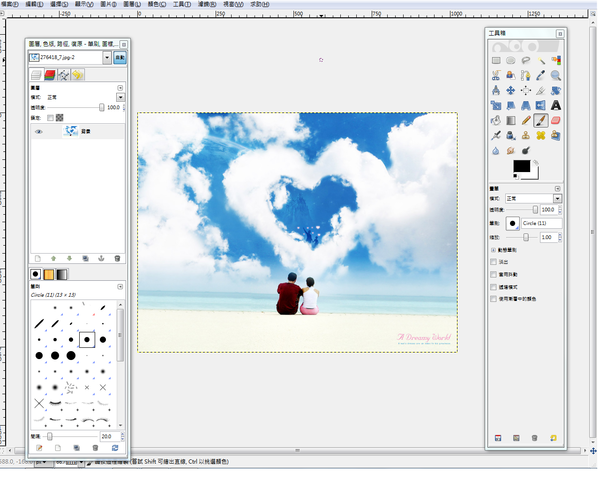Select the Rectangle Select tool

coord(496,60)
